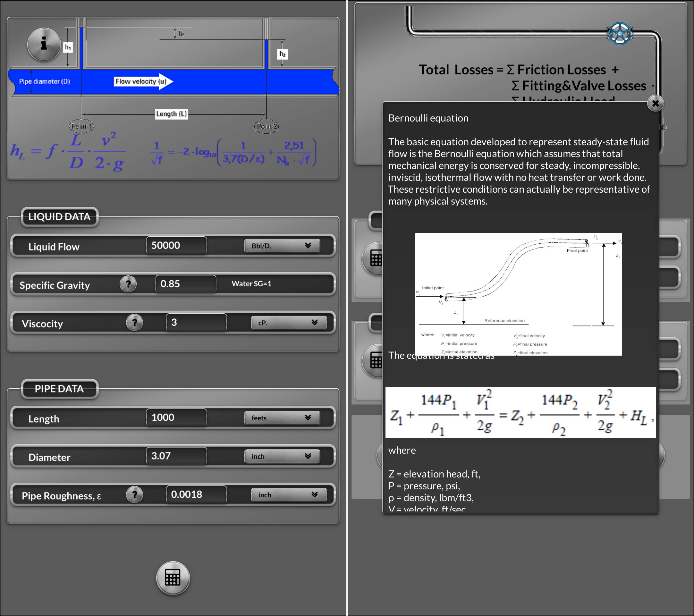694x616 pixels.
Task: Click the Specific Gravity field 0.85
Action: click(185, 284)
